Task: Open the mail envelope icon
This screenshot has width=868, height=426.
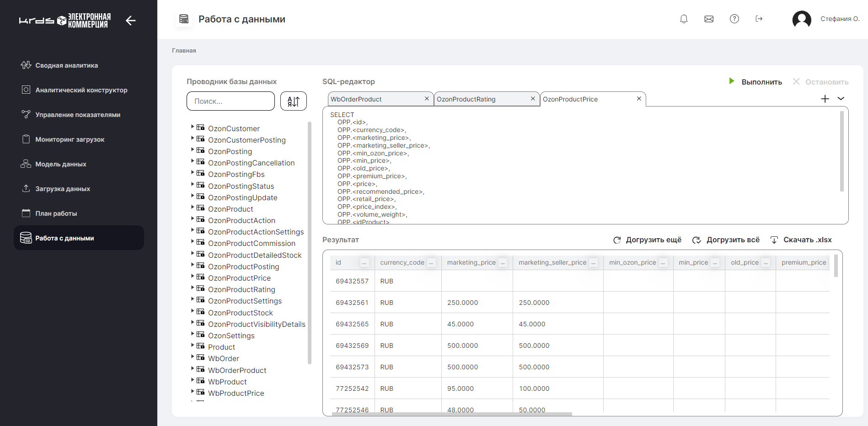Action: 709,19
